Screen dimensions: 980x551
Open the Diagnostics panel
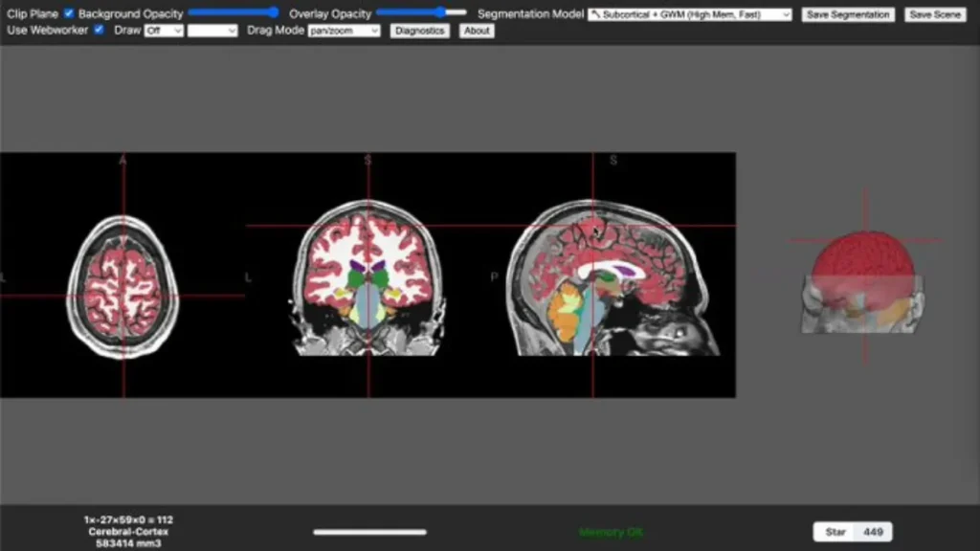[419, 31]
